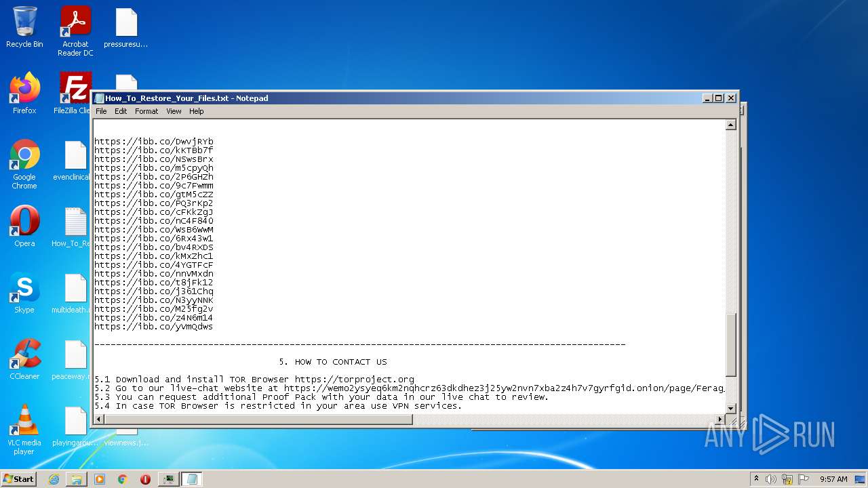Launch Windows Media Player from the taskbar
The image size is (868, 488).
click(x=100, y=479)
